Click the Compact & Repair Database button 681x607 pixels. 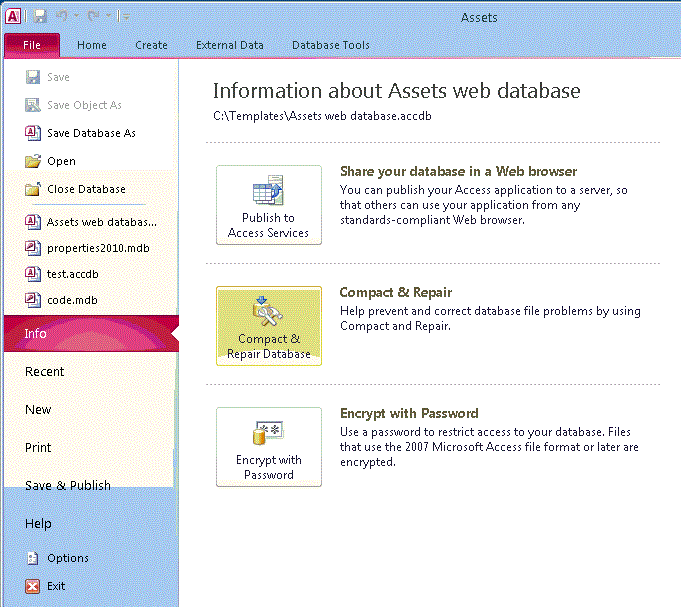269,326
